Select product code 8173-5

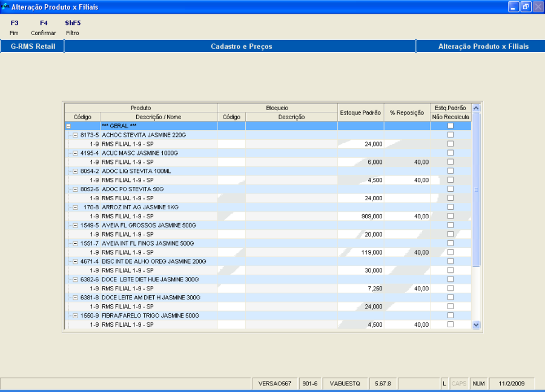point(90,135)
